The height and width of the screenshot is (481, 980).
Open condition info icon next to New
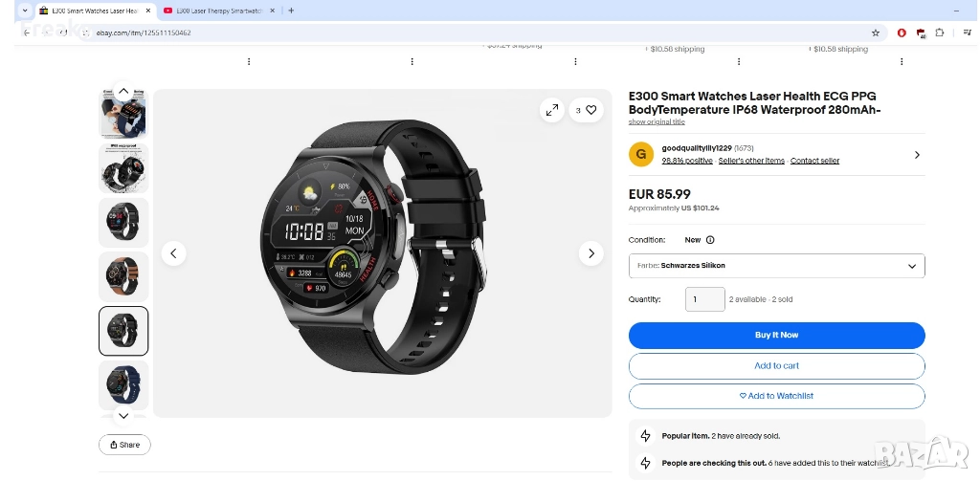pos(710,240)
